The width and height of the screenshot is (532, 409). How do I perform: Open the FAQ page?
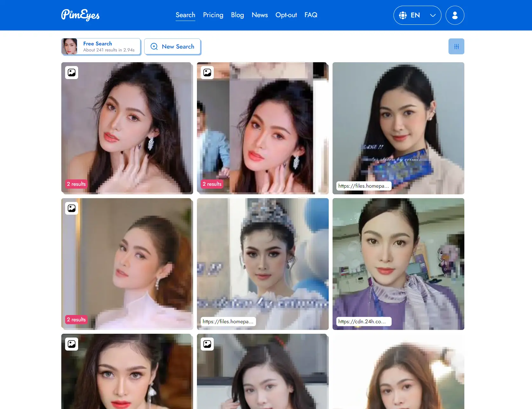click(x=311, y=15)
